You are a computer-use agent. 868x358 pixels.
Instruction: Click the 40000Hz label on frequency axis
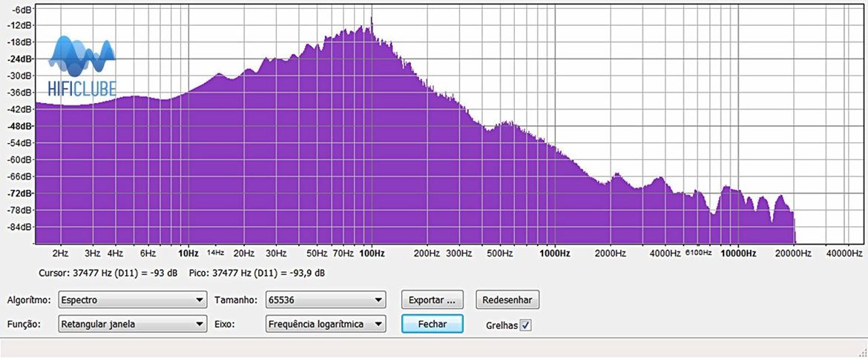pyautogui.click(x=845, y=253)
